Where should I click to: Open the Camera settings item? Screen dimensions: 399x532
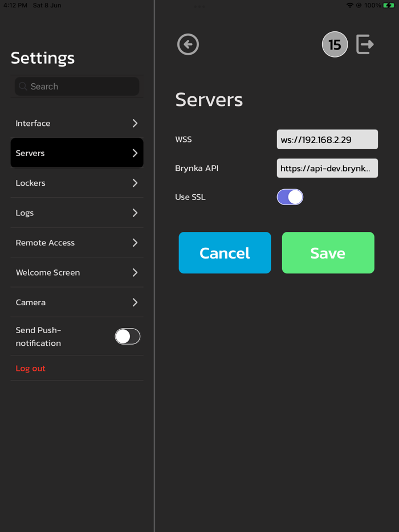coord(77,302)
